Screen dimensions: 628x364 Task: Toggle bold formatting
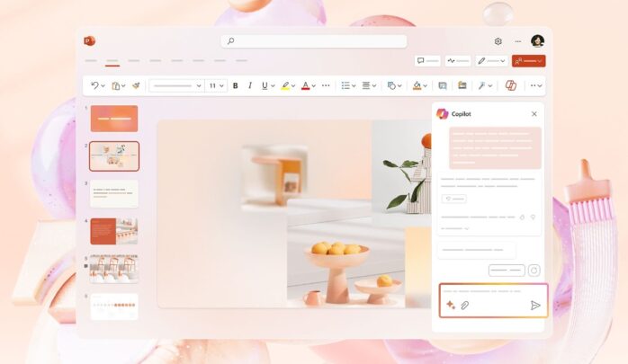click(x=236, y=85)
